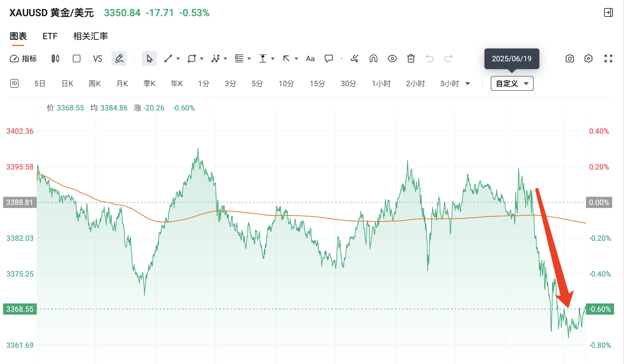Click the 均 3384.86 average value
The height and width of the screenshot is (364, 624).
click(x=109, y=108)
